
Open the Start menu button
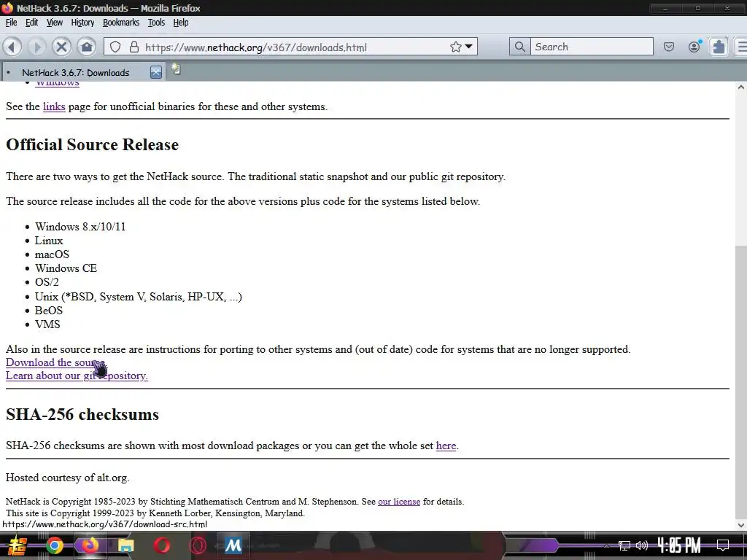[16, 545]
